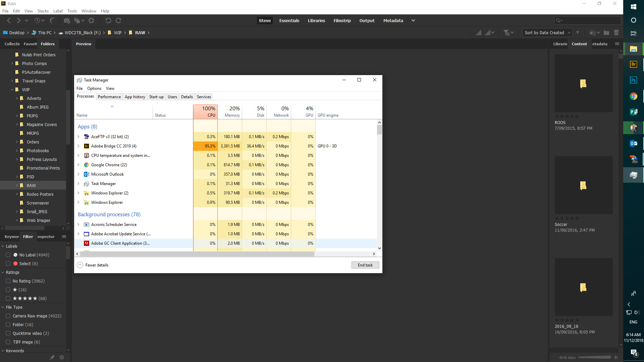This screenshot has height=362, width=644.
Task: Sort processes by CPU column header
Action: tap(205, 112)
